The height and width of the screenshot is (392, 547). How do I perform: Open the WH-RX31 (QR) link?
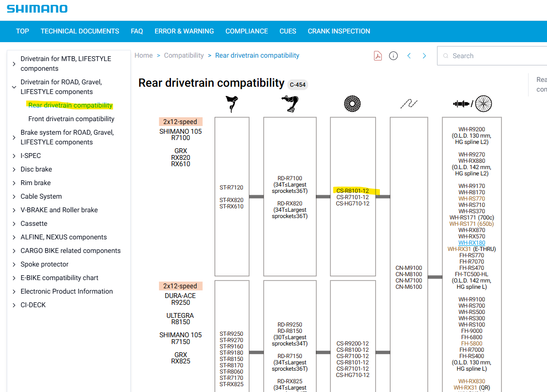coord(471,388)
